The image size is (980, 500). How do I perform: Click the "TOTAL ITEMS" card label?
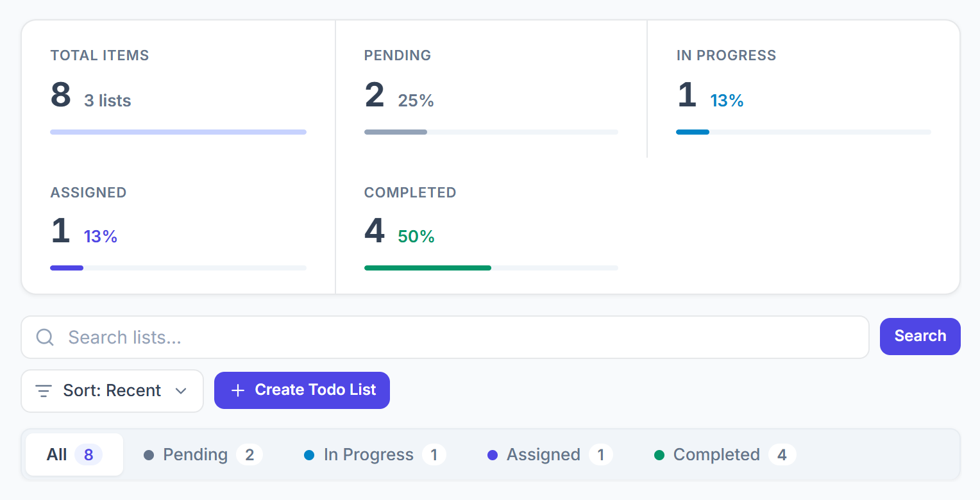click(x=99, y=56)
